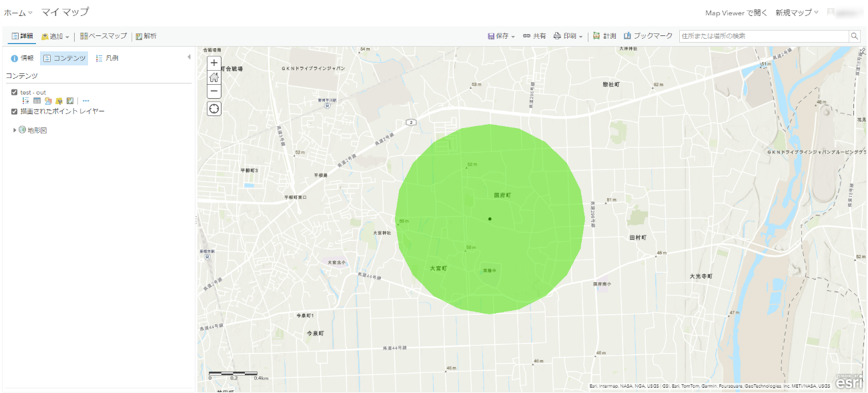The width and height of the screenshot is (868, 393).
Task: Click the search magnifier icon
Action: pyautogui.click(x=854, y=36)
